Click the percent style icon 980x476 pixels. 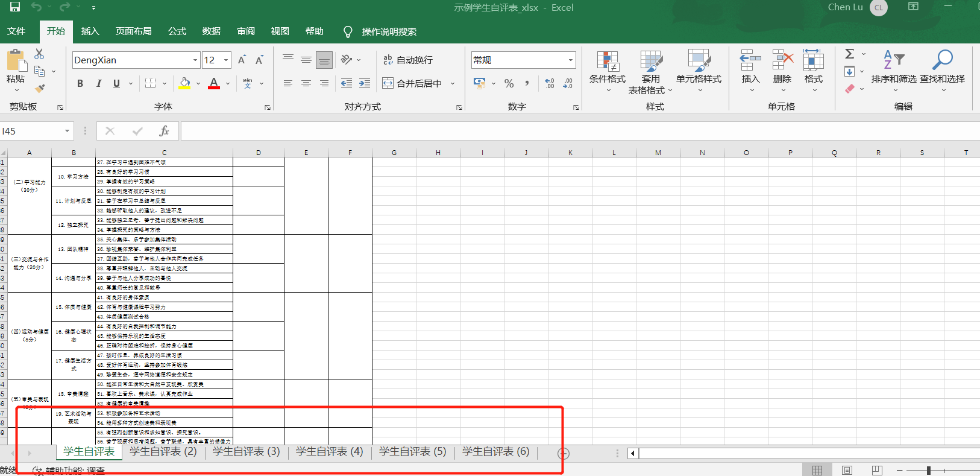click(509, 83)
